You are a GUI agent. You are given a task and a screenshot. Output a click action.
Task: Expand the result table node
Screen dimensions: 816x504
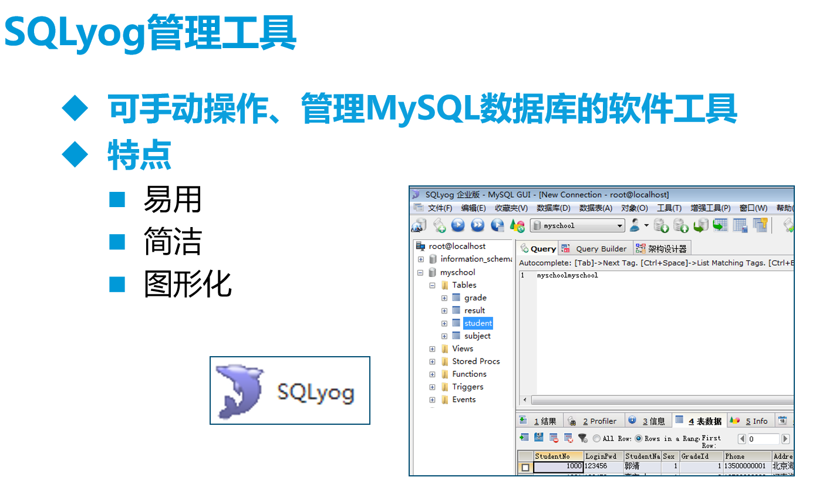pyautogui.click(x=444, y=311)
